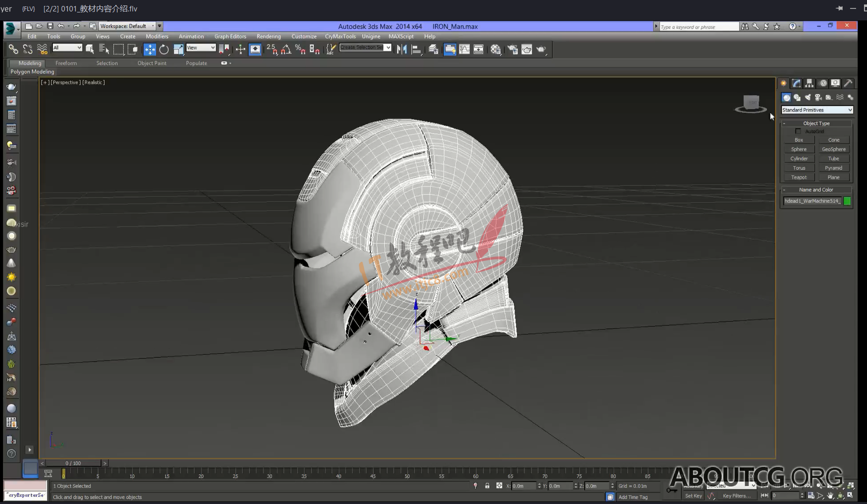
Task: Open the Select by Name tool
Action: click(x=104, y=49)
